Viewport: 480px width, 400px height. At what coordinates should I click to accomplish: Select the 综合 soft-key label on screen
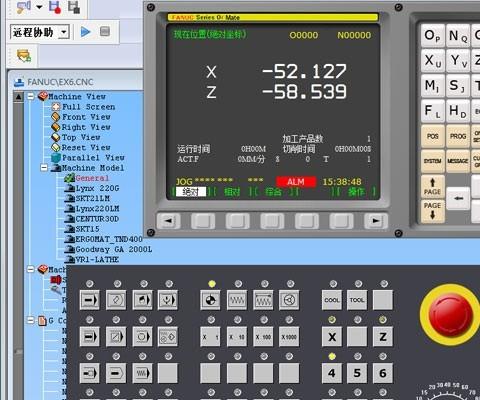point(274,192)
